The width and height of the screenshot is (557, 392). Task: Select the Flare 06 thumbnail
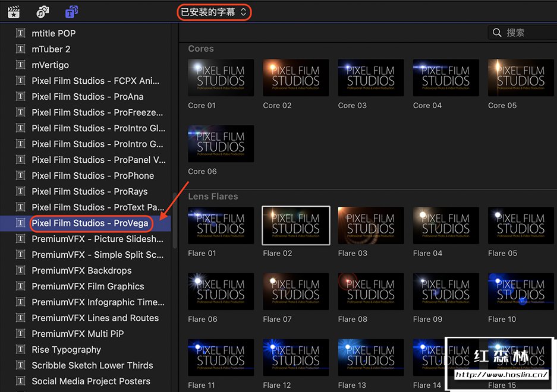click(221, 292)
